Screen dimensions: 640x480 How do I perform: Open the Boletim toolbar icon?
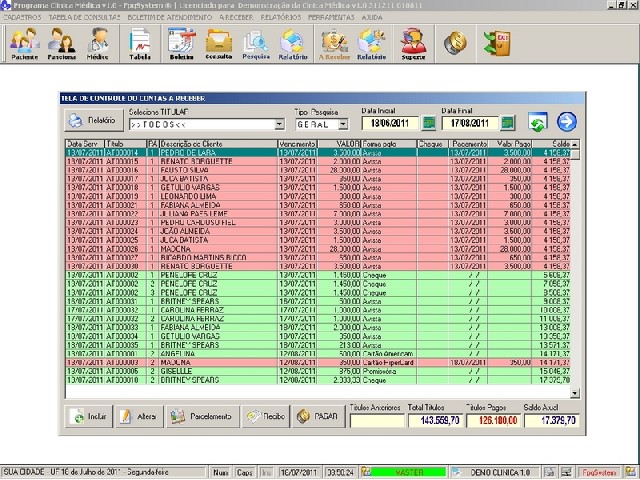click(x=181, y=43)
